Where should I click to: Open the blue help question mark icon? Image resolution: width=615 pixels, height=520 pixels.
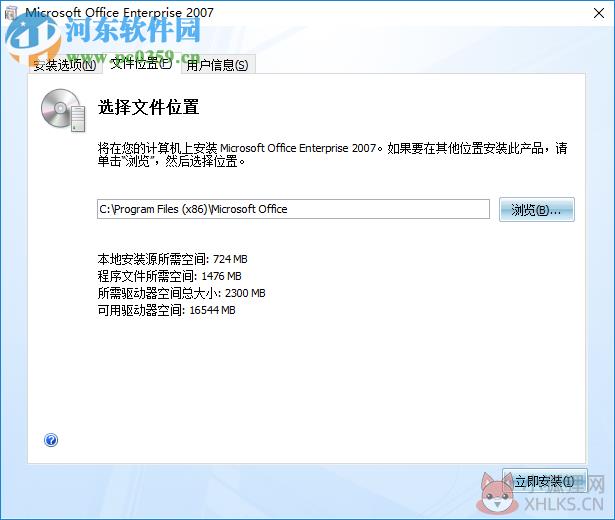point(51,440)
